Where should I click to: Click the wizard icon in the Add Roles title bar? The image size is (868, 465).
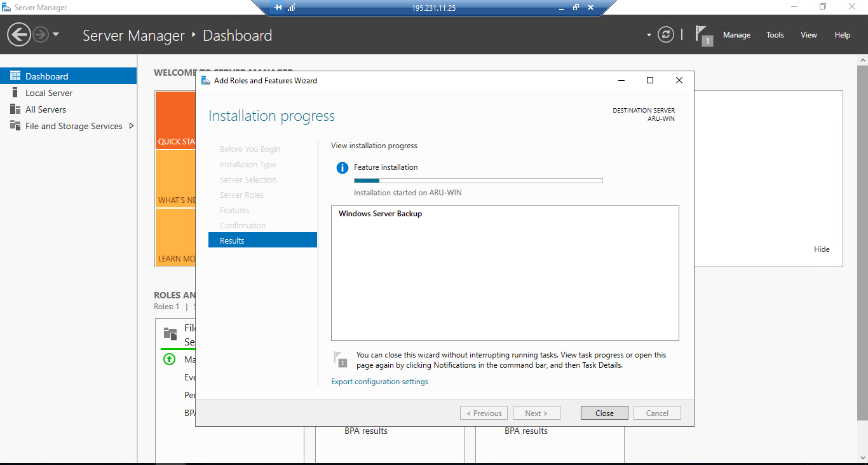coord(205,80)
